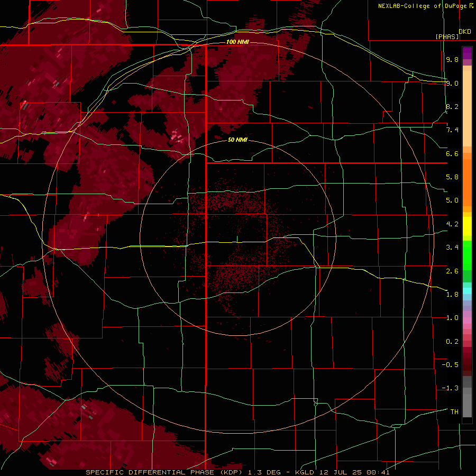476x476 pixels.
Task: Click the -0.5 scale value
Action: point(450,365)
